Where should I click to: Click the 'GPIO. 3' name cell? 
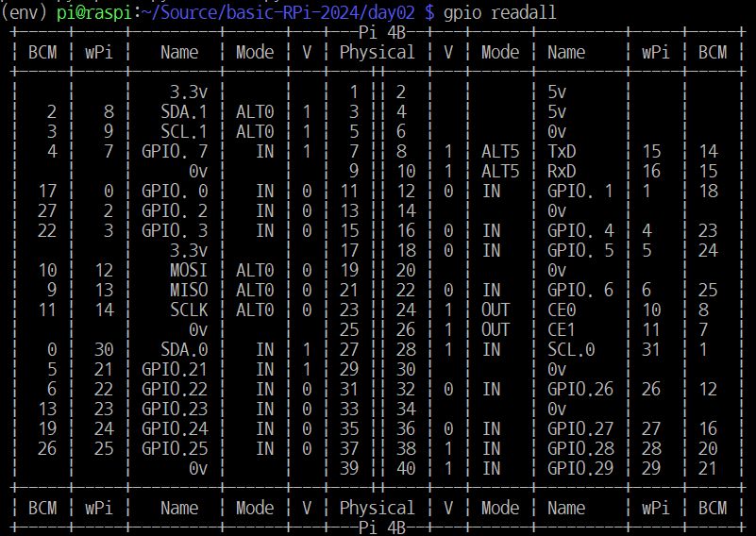[175, 230]
